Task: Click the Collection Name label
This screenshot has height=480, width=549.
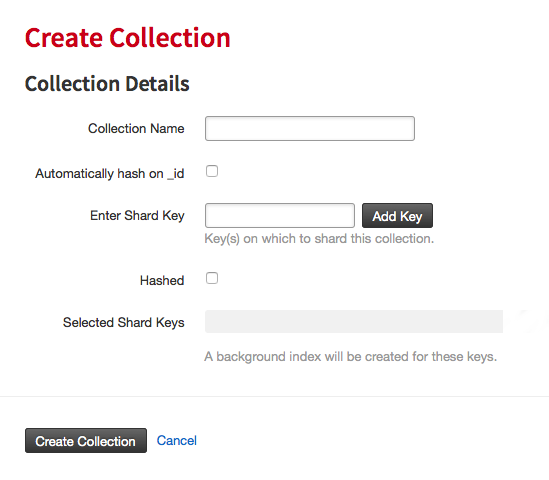Action: click(136, 128)
